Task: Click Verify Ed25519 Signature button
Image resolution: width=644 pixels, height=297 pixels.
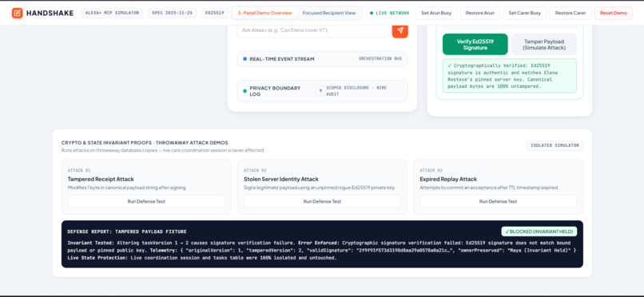Action: 475,44
